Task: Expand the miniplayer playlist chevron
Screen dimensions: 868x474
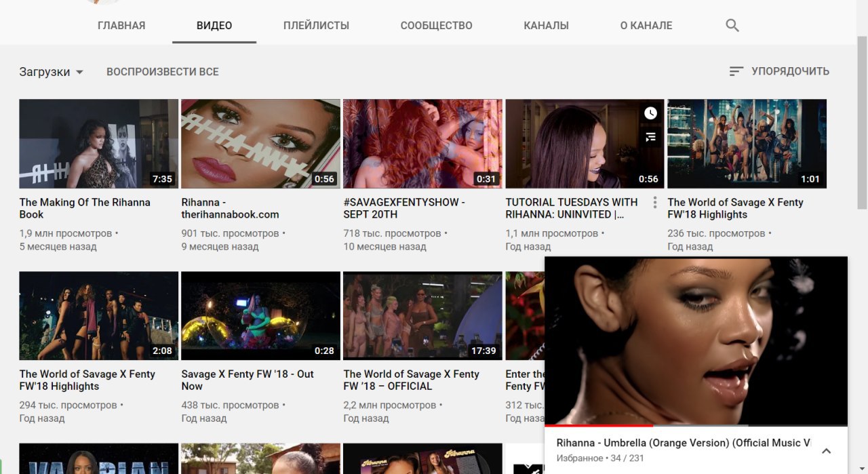Action: tap(826, 451)
